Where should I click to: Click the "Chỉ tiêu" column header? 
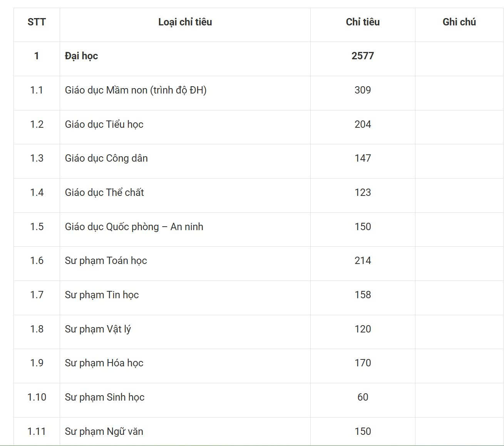(363, 22)
